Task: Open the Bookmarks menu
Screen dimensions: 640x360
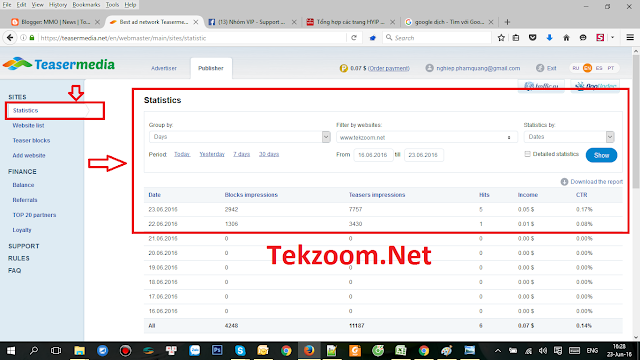Action: click(86, 5)
